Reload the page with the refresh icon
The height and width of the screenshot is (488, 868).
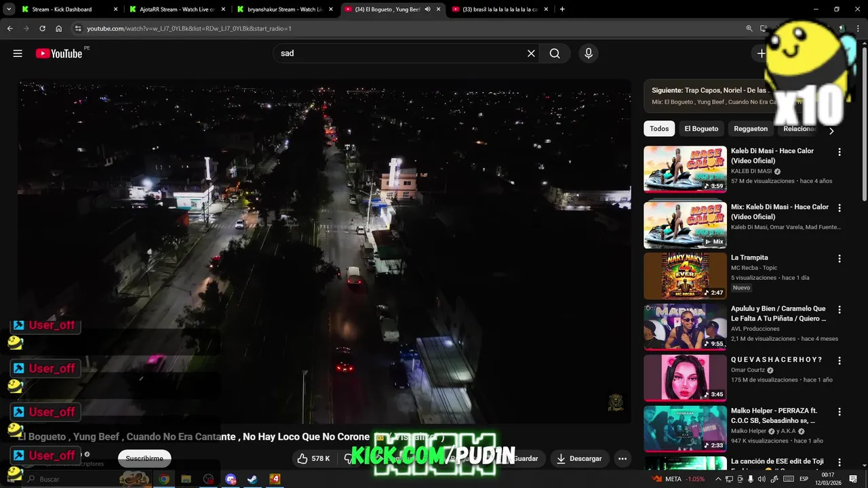click(42, 28)
